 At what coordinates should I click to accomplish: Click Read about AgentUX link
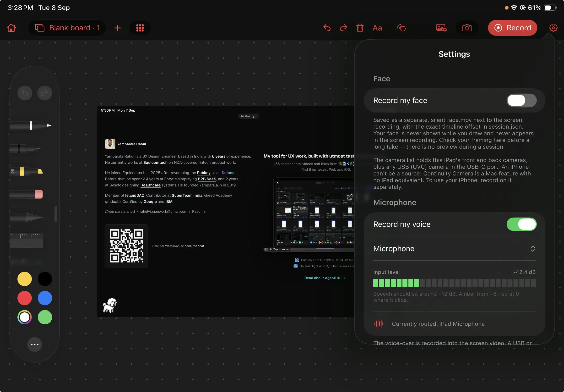(325, 278)
